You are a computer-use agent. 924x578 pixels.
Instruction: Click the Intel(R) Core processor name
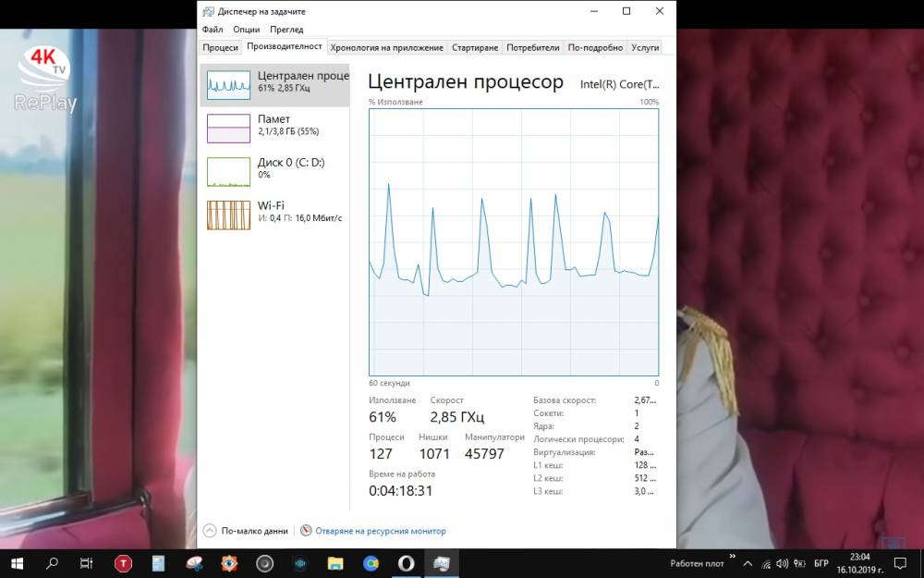pyautogui.click(x=619, y=84)
